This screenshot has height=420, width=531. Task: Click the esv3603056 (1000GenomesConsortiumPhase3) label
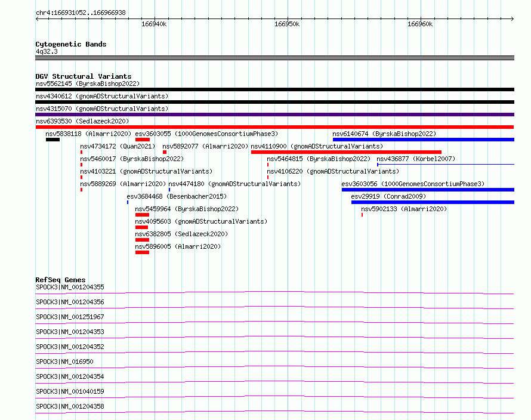[413, 184]
